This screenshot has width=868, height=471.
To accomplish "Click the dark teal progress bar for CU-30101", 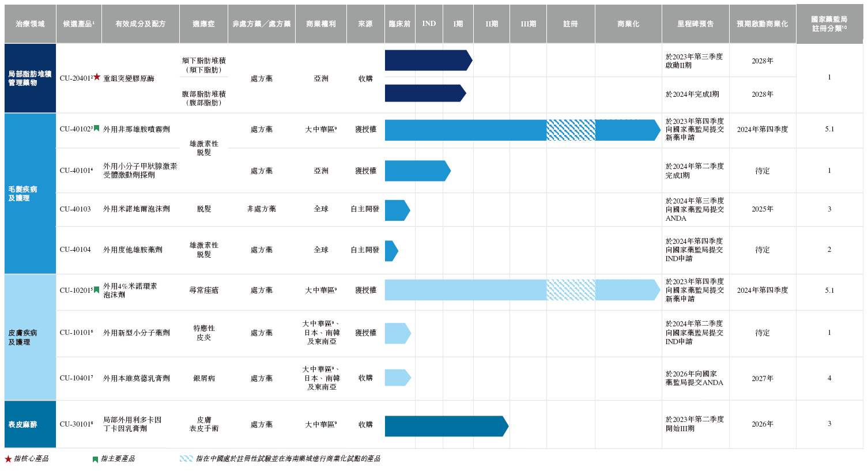I will pos(447,426).
